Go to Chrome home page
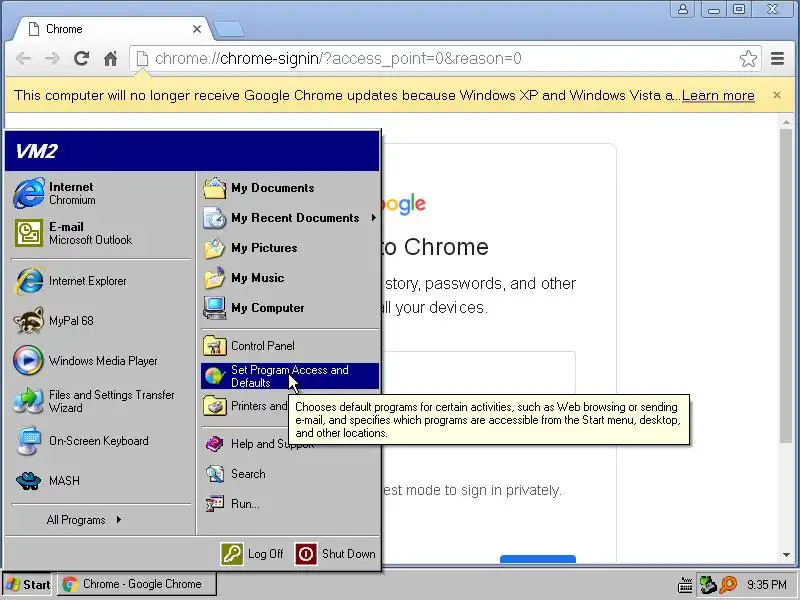The height and width of the screenshot is (600, 800). click(x=111, y=59)
